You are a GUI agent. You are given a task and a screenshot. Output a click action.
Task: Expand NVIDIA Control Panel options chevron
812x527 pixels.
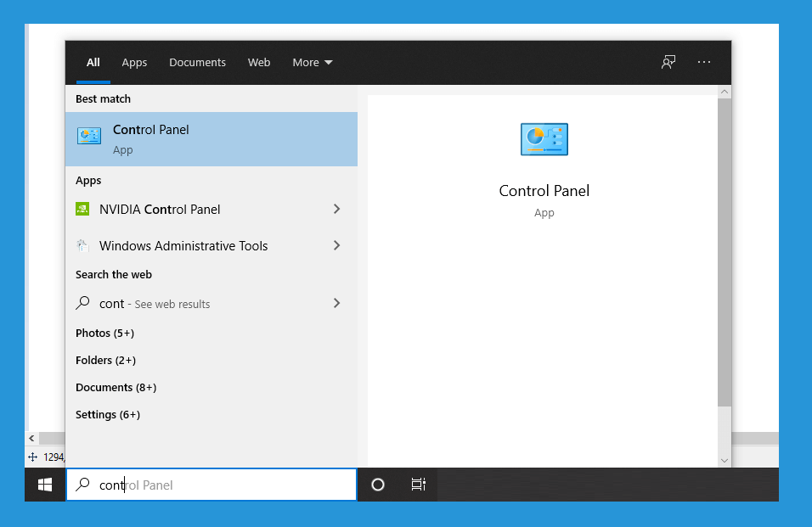[x=336, y=209]
